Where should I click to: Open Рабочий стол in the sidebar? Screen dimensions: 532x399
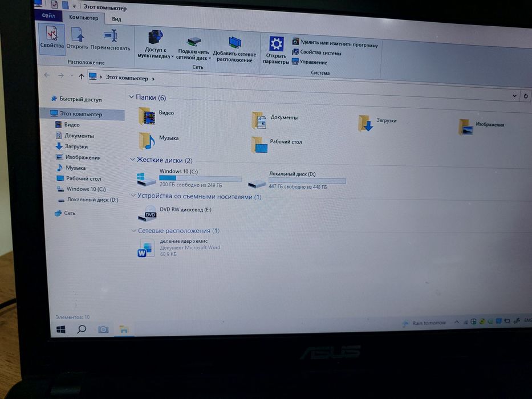pos(79,178)
